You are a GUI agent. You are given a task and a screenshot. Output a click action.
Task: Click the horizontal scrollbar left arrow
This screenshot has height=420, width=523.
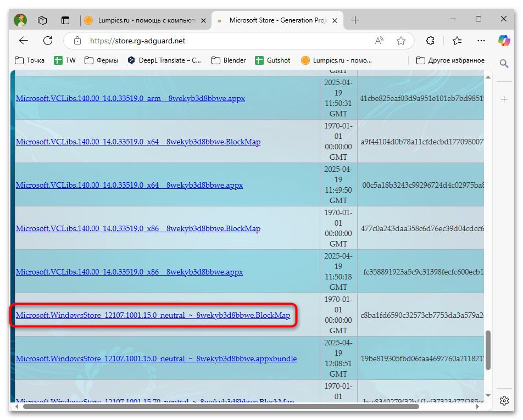[x=18, y=406]
